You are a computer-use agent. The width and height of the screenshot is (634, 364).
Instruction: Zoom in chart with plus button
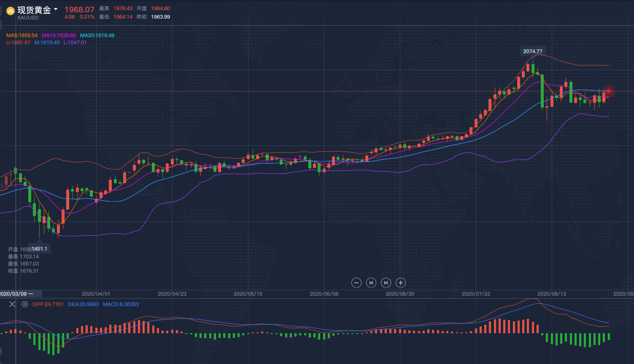401,283
